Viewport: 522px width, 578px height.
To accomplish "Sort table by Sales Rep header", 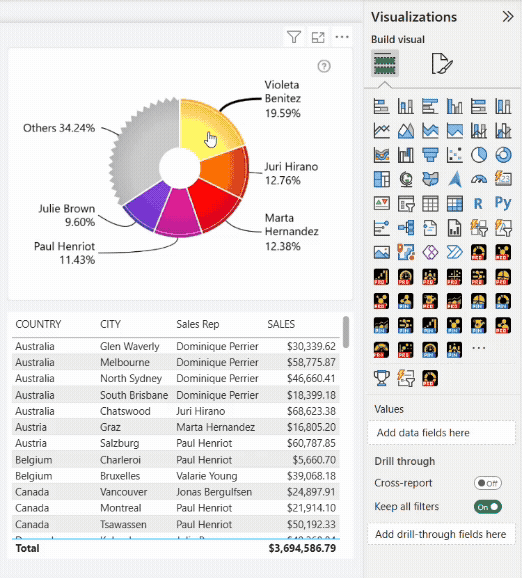I will point(198,324).
